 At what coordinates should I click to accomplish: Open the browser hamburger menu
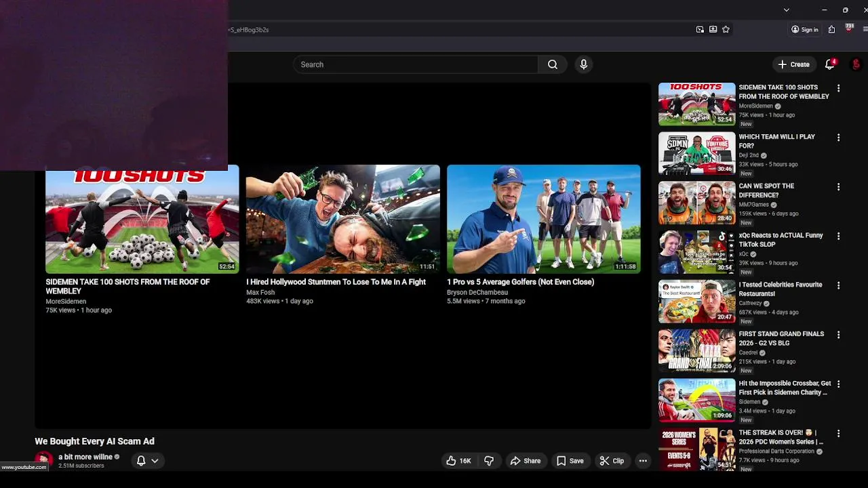click(x=865, y=30)
